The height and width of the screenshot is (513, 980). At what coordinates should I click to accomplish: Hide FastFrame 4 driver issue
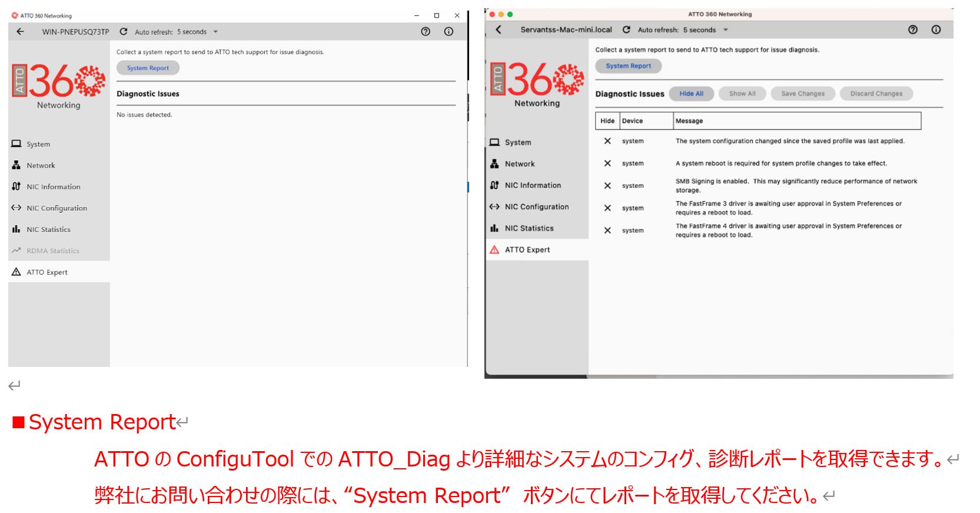pyautogui.click(x=607, y=230)
